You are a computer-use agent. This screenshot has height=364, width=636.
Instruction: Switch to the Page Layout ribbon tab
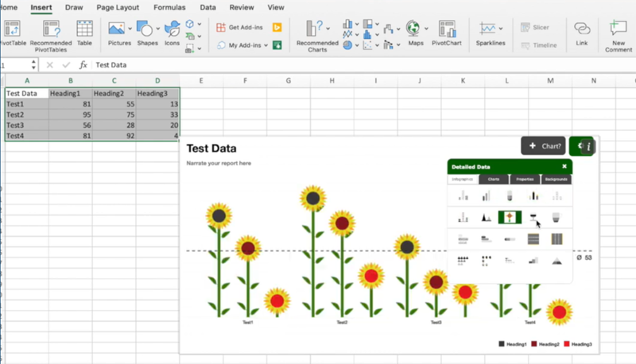116,7
